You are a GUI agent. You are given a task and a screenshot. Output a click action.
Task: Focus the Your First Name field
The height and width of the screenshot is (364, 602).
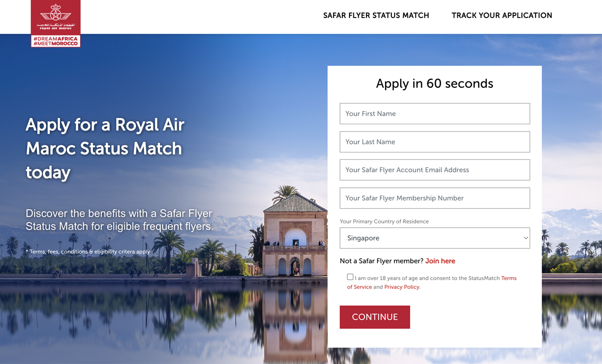coord(435,114)
